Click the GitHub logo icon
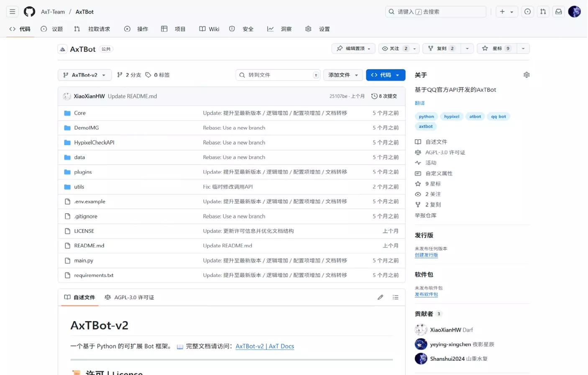588x375 pixels. [29, 12]
